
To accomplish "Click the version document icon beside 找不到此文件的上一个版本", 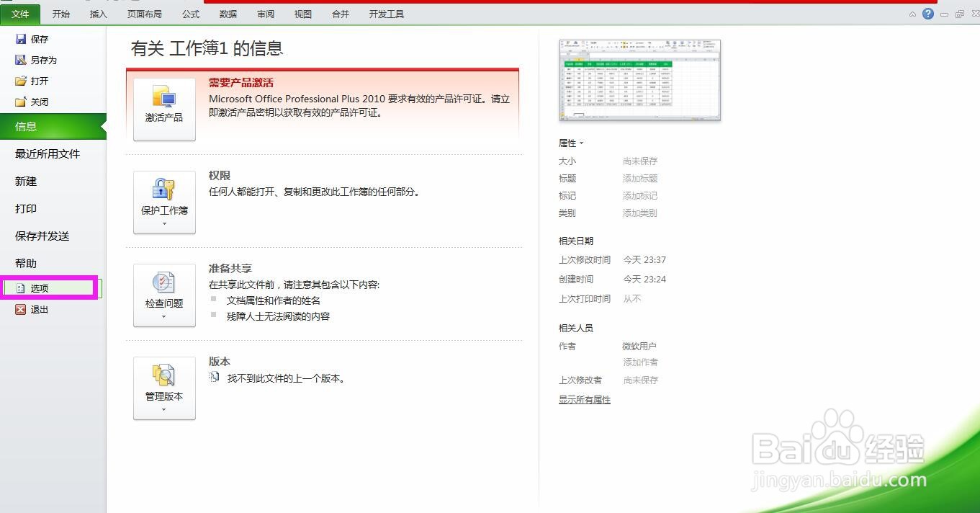I will pos(214,377).
